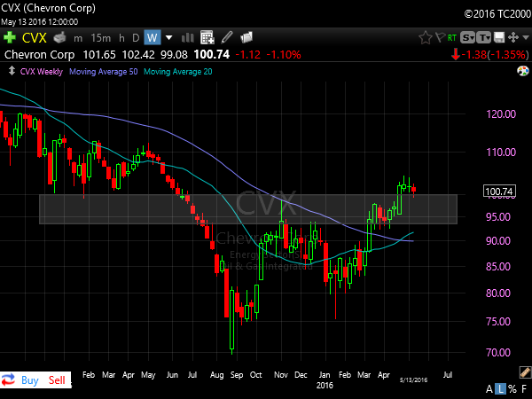
Task: Click the 95.00 price scale label
Action: pyautogui.click(x=498, y=217)
